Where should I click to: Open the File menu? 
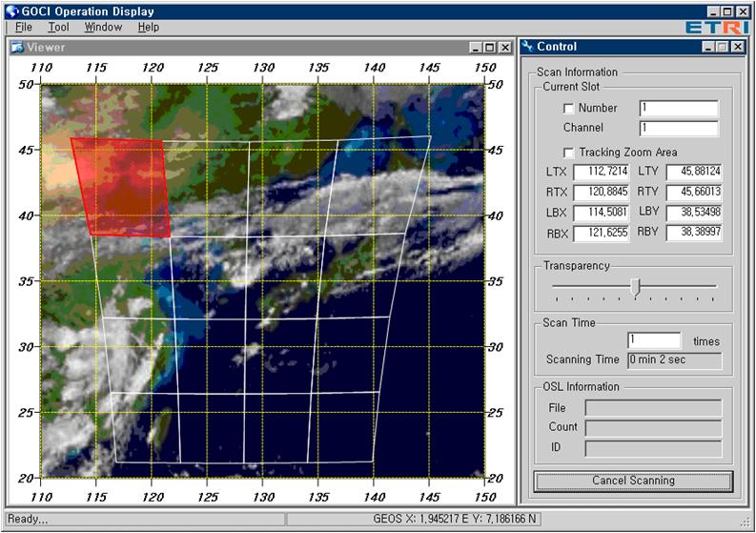[x=24, y=27]
